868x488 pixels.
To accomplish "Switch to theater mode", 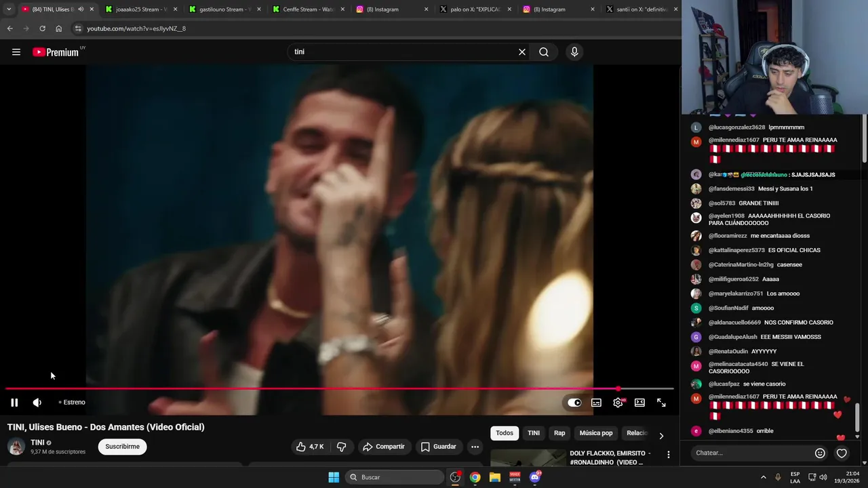I will point(639,403).
